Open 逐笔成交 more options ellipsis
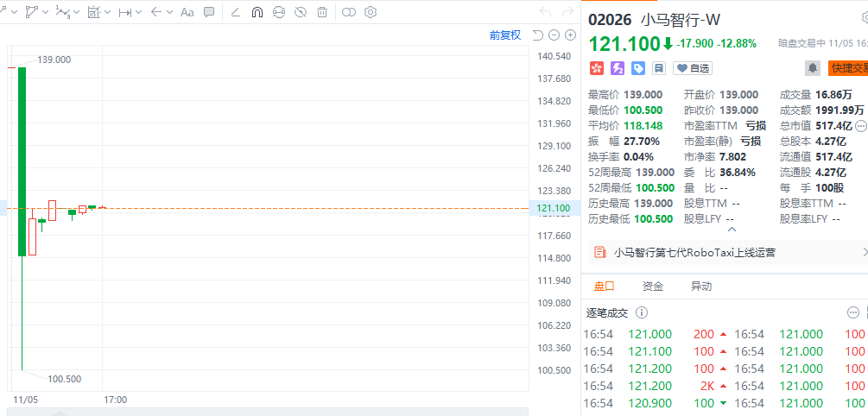The width and height of the screenshot is (868, 416). [853, 313]
